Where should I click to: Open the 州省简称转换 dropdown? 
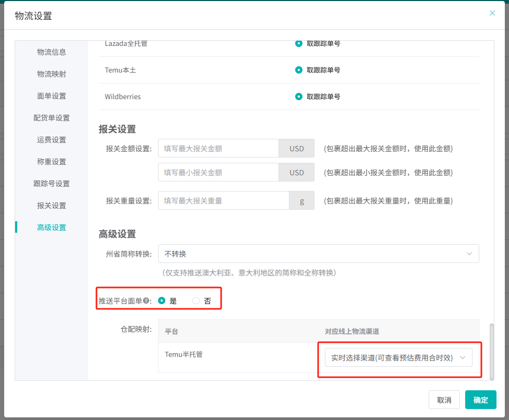[318, 254]
